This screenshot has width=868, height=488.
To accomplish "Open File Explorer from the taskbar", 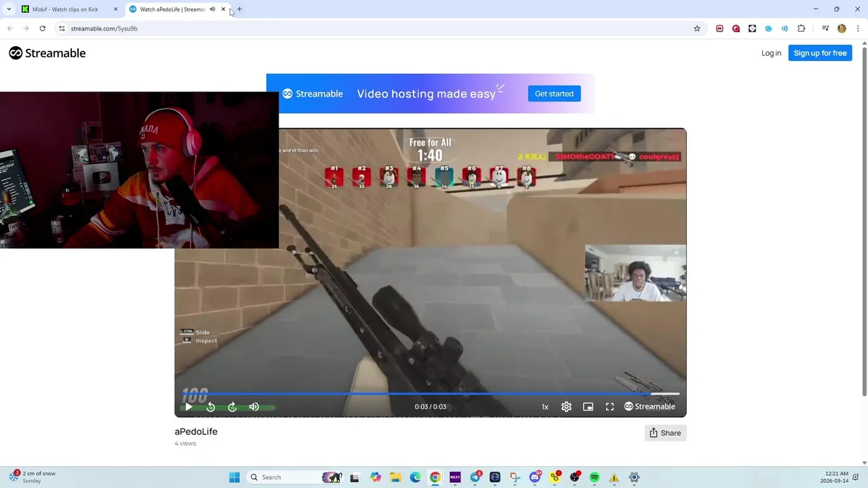I will click(x=395, y=477).
